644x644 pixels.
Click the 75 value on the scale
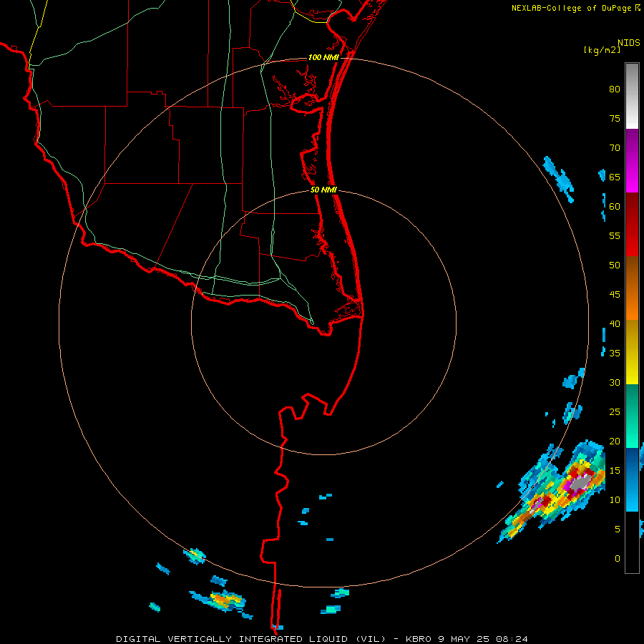click(x=615, y=118)
